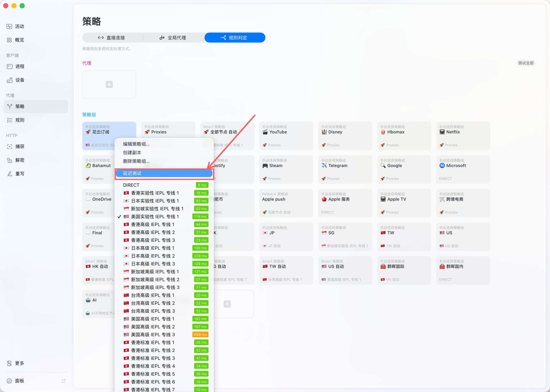Open the JP policy group card
This screenshot has width=550, height=392.
(x=286, y=237)
